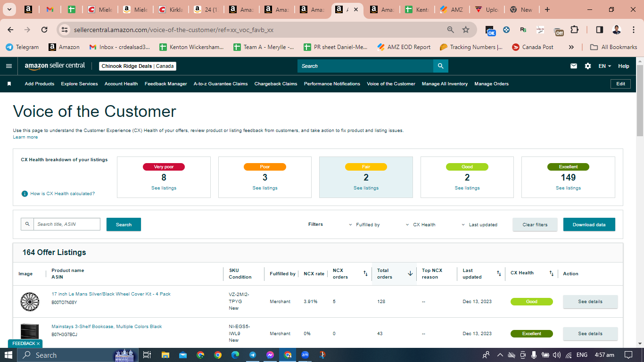
Task: Click the magnifier button beside the top search bar
Action: tap(440, 66)
